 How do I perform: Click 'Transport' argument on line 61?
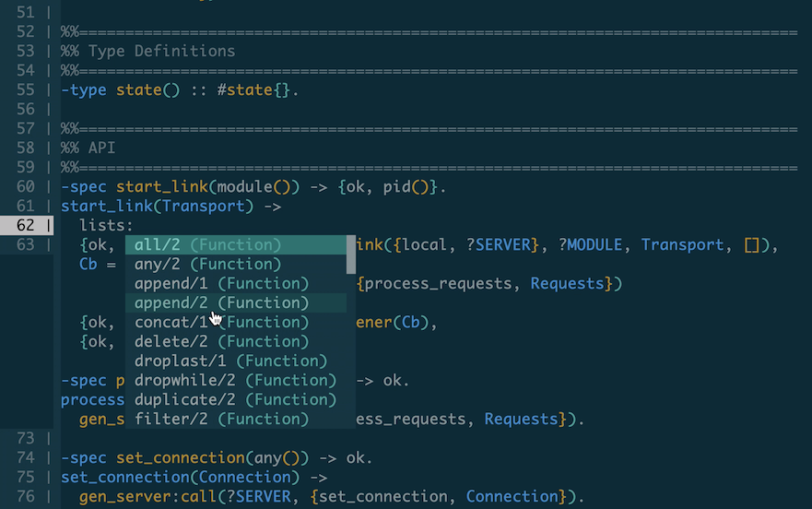pos(203,207)
